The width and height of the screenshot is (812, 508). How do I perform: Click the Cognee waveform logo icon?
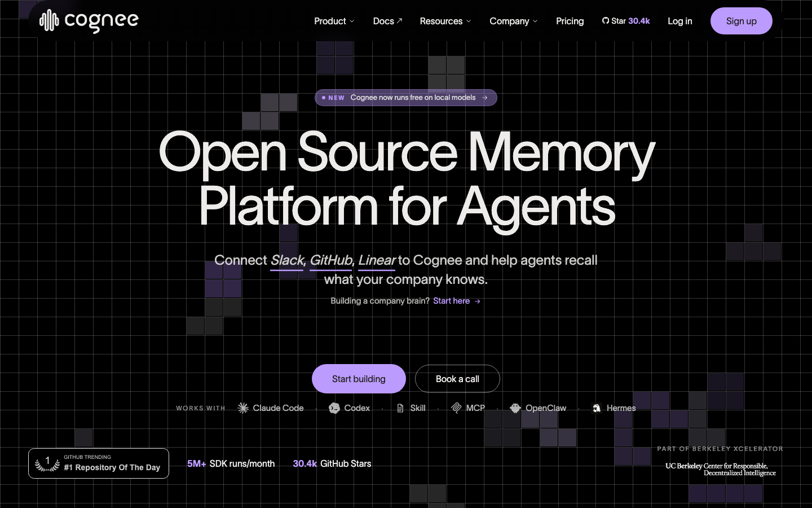49,21
